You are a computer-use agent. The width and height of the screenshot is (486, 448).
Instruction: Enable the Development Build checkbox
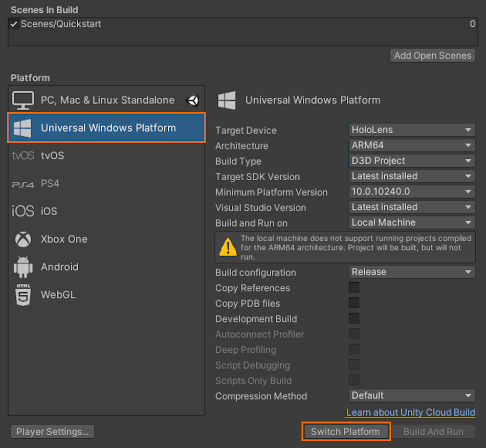[x=354, y=318]
